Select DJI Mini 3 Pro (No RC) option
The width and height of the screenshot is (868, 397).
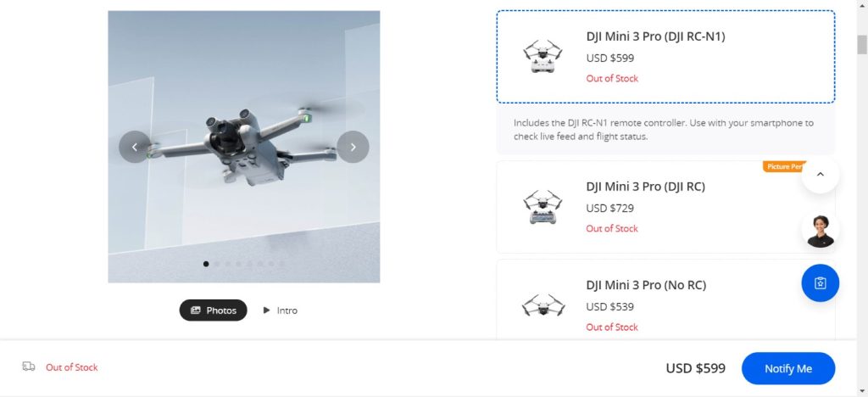645,285
